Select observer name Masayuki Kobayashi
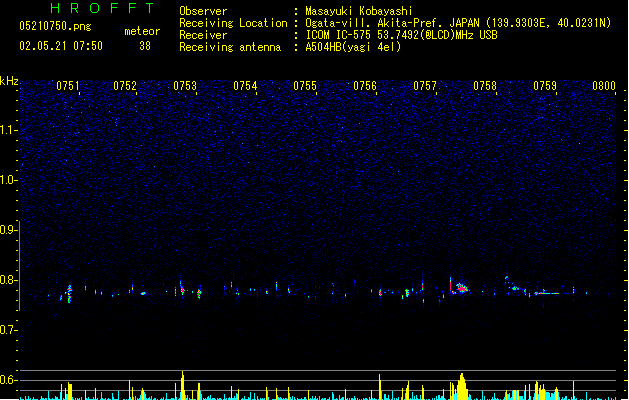 point(359,11)
